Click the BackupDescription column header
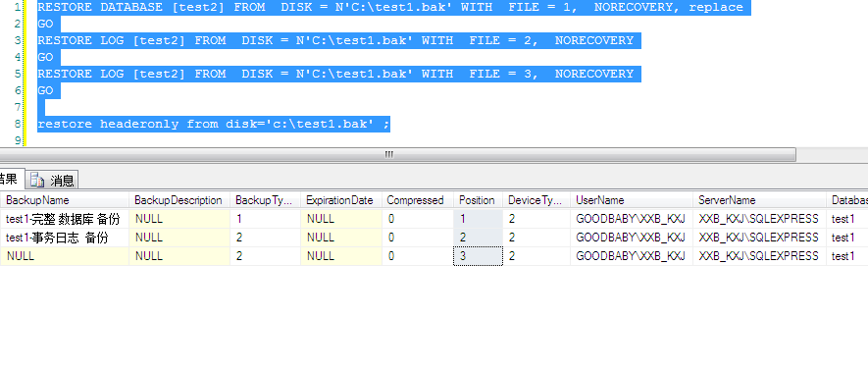Screen dimensions: 868x371 (x=179, y=200)
